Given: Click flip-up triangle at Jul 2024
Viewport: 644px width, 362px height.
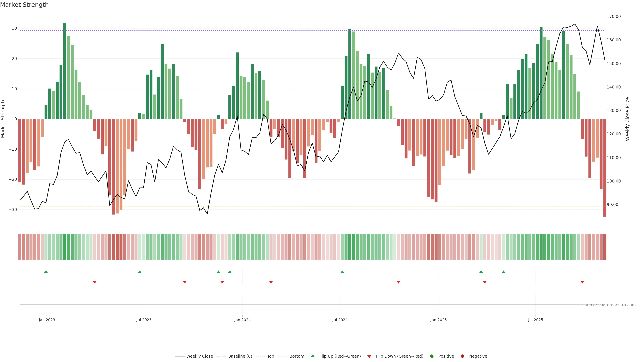Looking at the screenshot, I should pos(342,272).
